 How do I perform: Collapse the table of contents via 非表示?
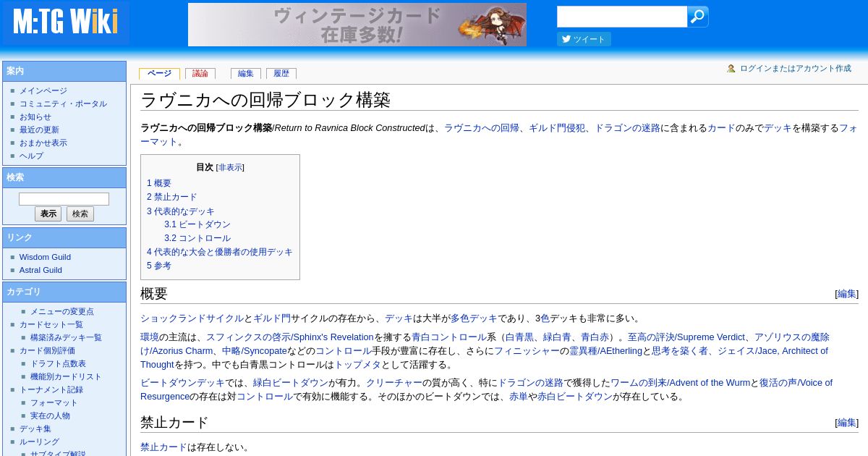(230, 167)
